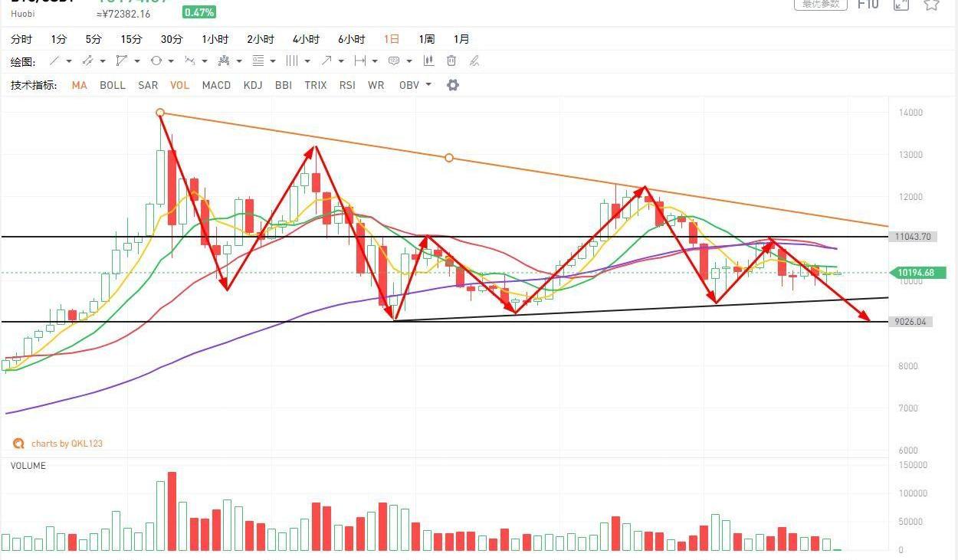
Task: Pick the arrow drawing tool
Action: point(326,61)
